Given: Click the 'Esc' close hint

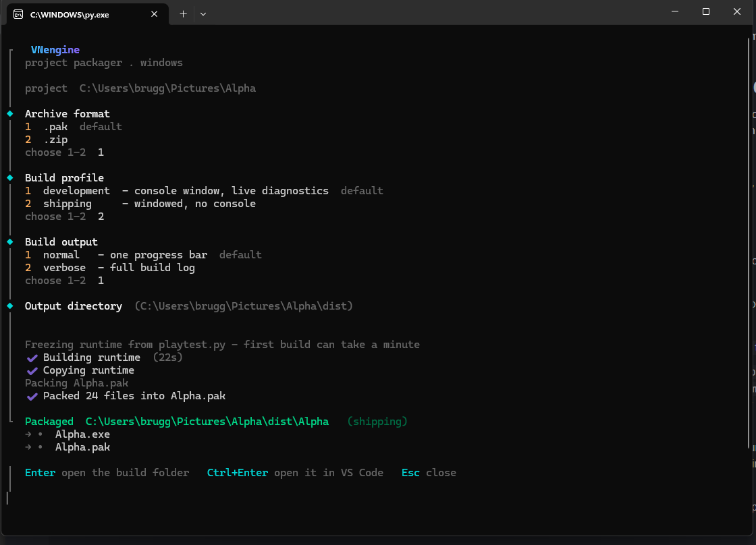Looking at the screenshot, I should click(x=429, y=474).
